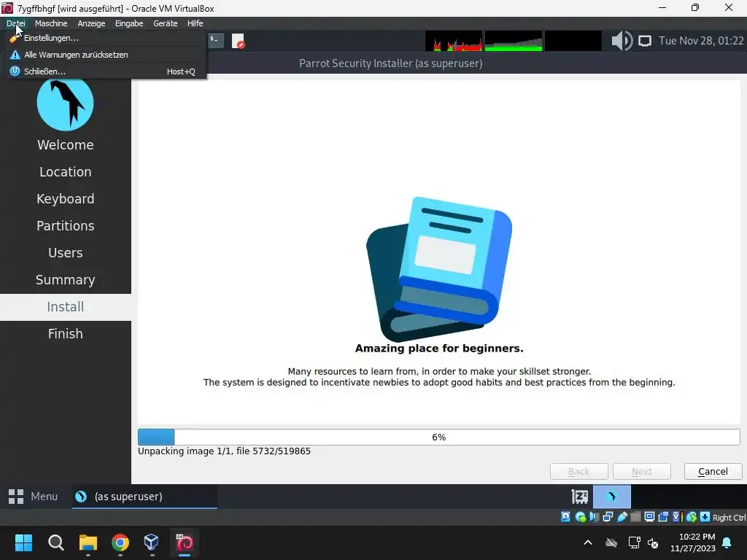Select the Users step in sidebar
This screenshot has width=747, height=560.
point(65,253)
